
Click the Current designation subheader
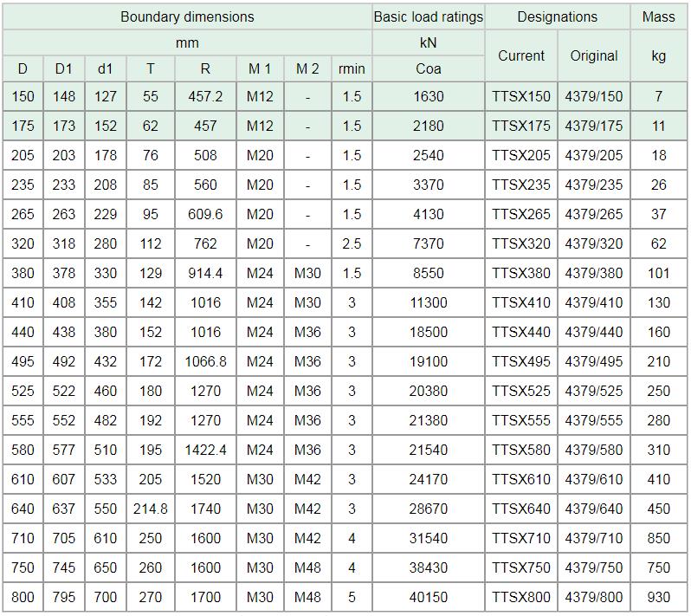pos(521,55)
